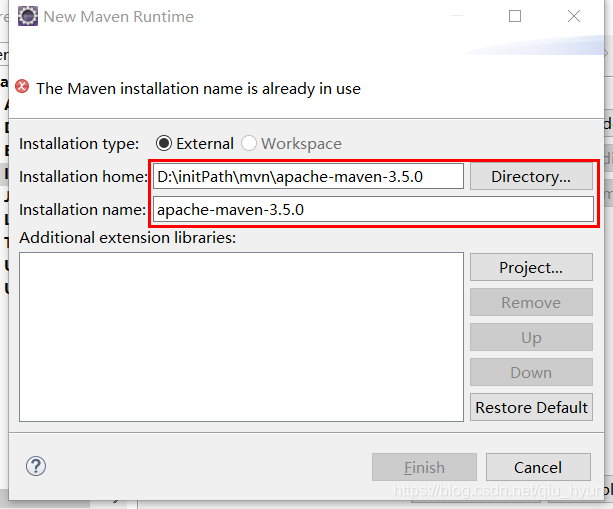Open the Directory... browse button
The width and height of the screenshot is (613, 509).
(531, 176)
